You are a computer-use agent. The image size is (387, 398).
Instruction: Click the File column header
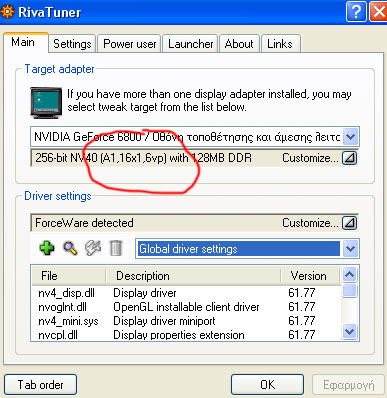click(x=69, y=276)
